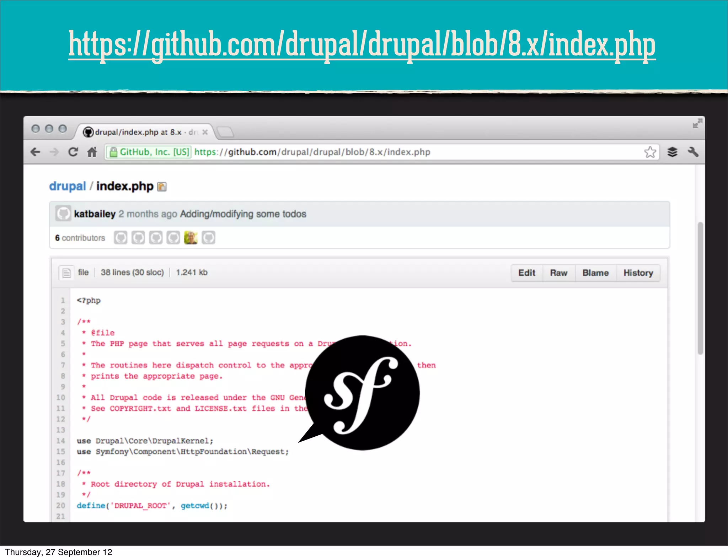
Task: Click the last contributor avatar
Action: point(209,238)
